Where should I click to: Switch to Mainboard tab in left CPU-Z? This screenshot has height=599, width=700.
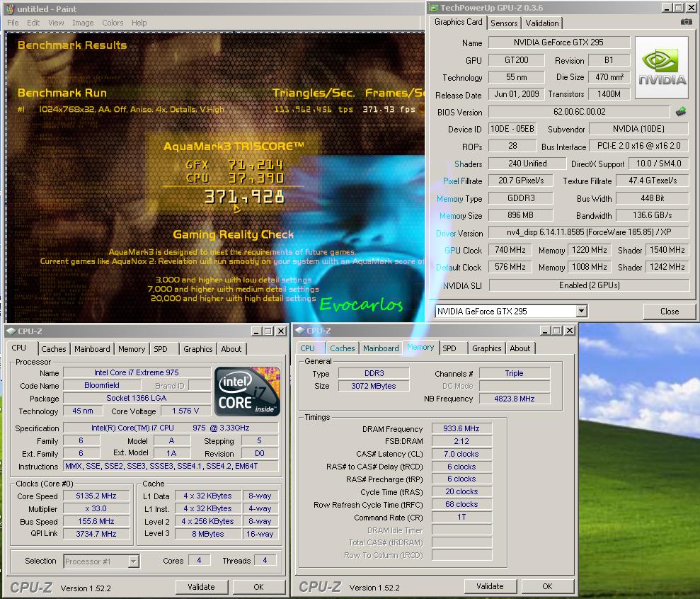tap(92, 349)
